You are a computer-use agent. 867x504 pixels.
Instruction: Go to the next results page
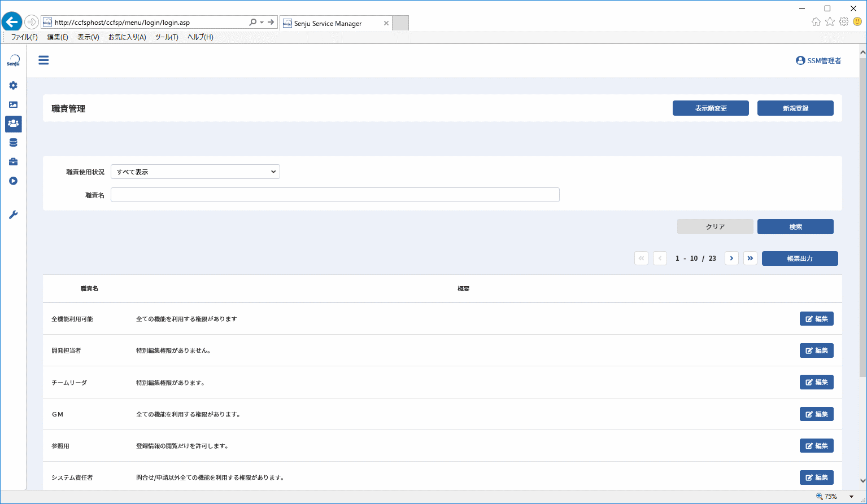point(731,258)
